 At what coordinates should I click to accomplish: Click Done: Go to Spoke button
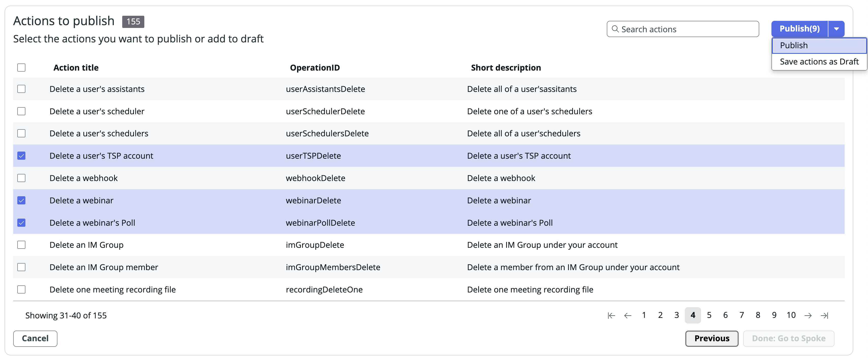coord(788,338)
